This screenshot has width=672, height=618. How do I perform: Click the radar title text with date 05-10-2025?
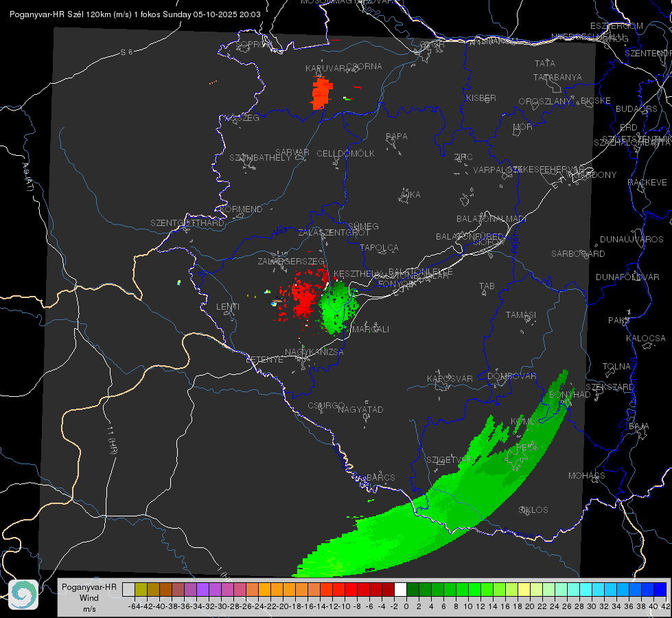tap(135, 14)
